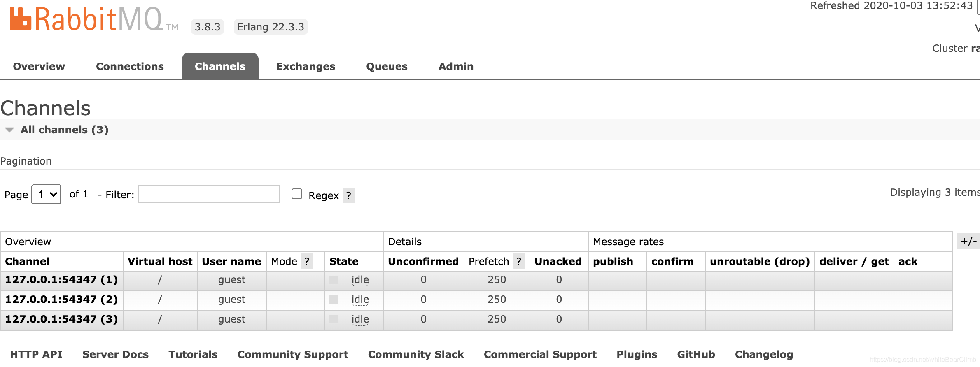Click the Erlang 22.3.3 badge
This screenshot has height=367, width=980.
(x=271, y=27)
